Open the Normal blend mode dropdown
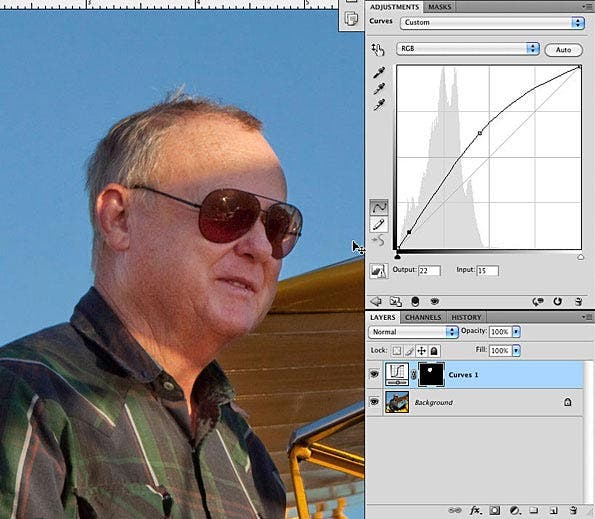The image size is (595, 519). [413, 332]
